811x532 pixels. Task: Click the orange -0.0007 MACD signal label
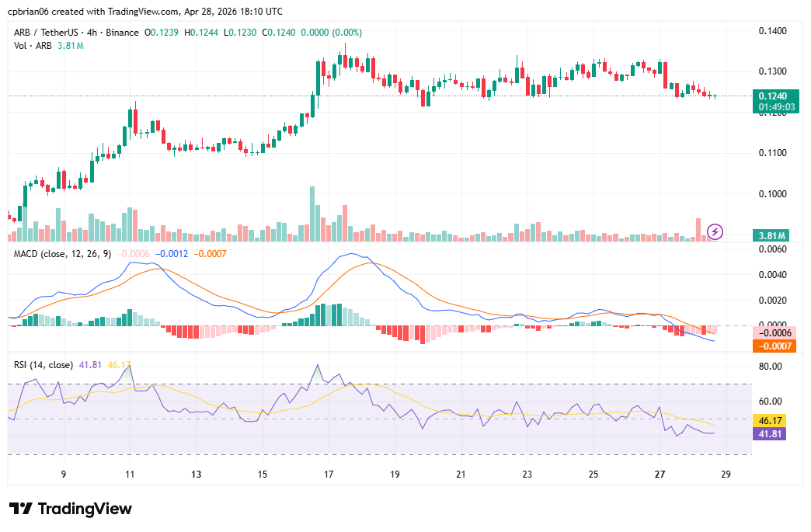click(773, 346)
